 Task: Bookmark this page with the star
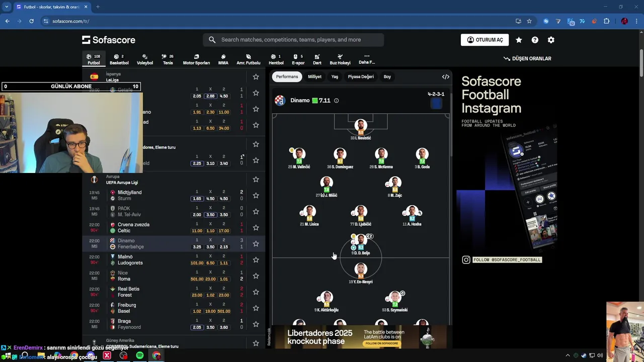529,21
